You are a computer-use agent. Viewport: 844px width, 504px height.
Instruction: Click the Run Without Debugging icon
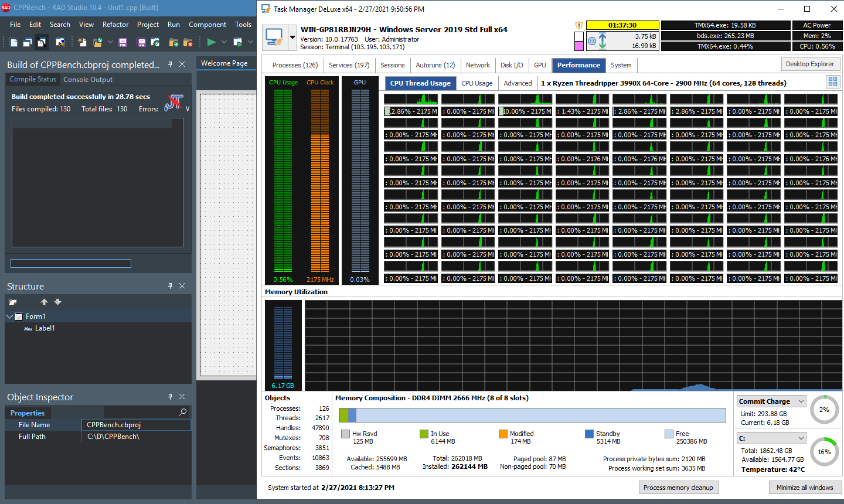click(237, 42)
